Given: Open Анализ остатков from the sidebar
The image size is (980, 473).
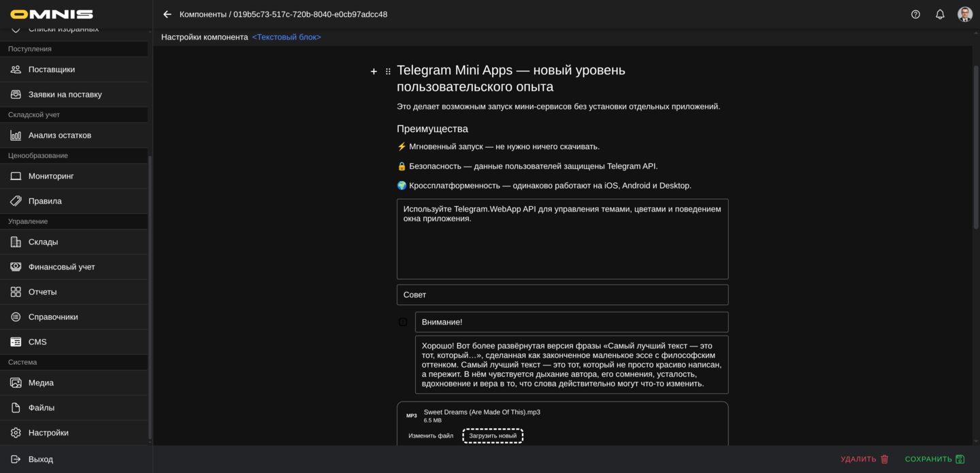Looking at the screenshot, I should coord(16,135).
